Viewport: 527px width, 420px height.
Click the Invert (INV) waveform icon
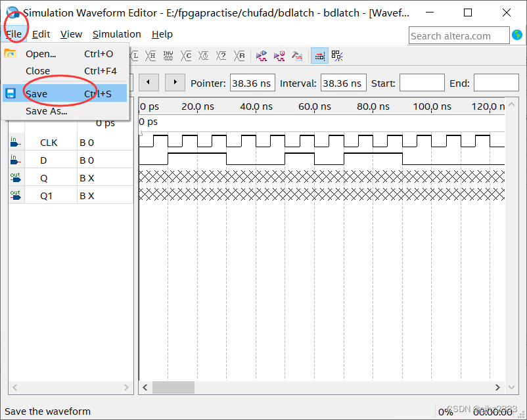168,55
